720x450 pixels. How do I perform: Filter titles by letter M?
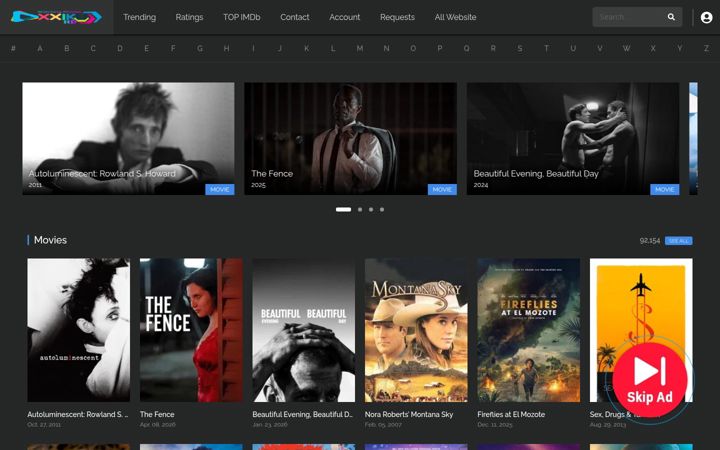pos(360,48)
